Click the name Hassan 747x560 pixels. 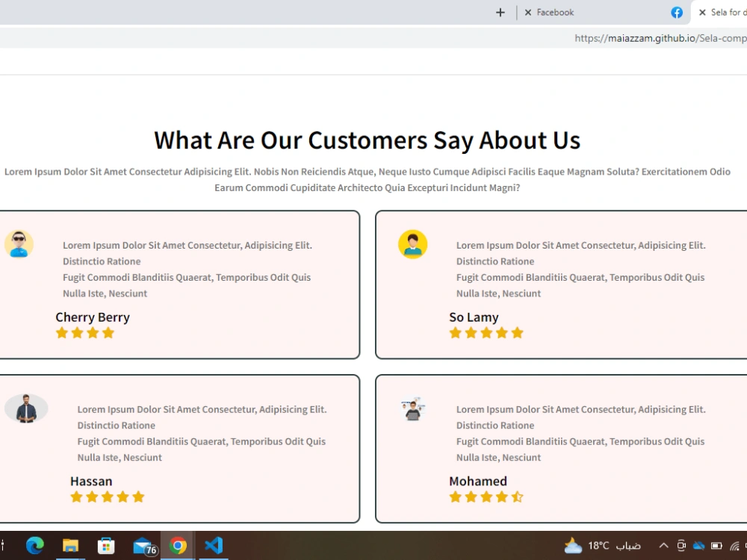click(91, 481)
